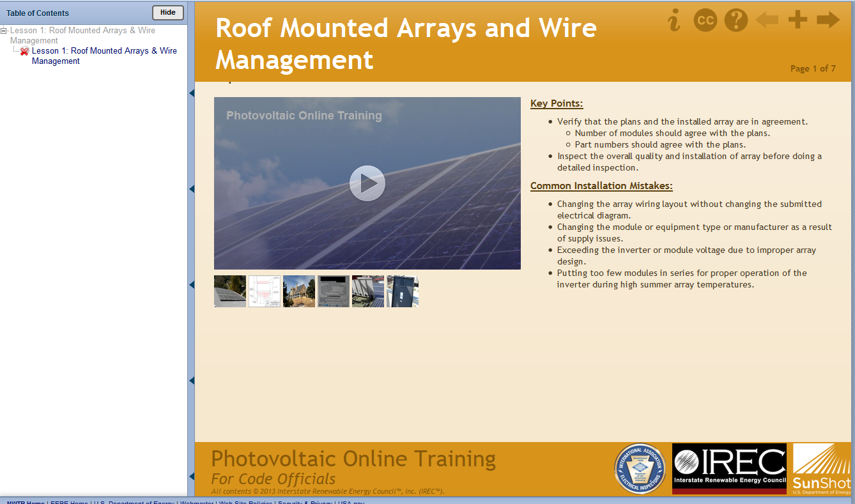Click the International Association of Electrical Inspectors seal
Screen dimensions: 855x504
pos(640,468)
